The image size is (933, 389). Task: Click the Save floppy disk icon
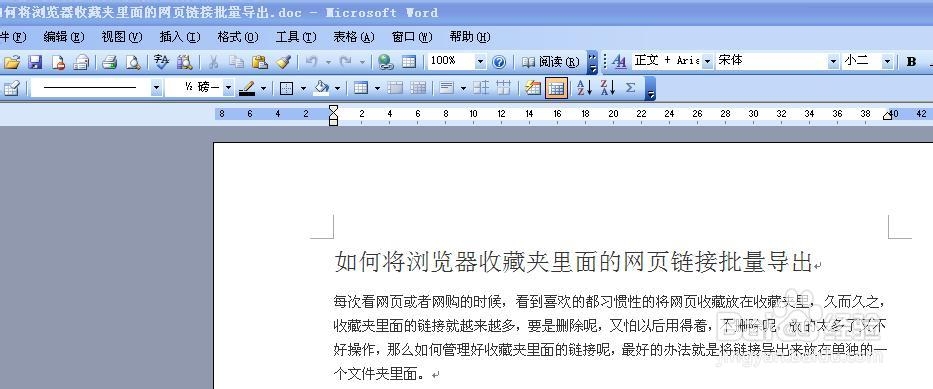tap(35, 61)
